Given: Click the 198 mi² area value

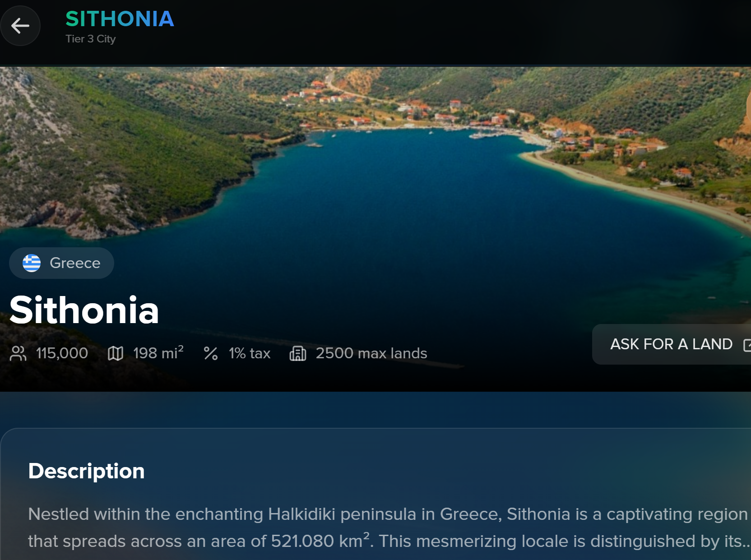Looking at the screenshot, I should pyautogui.click(x=158, y=353).
